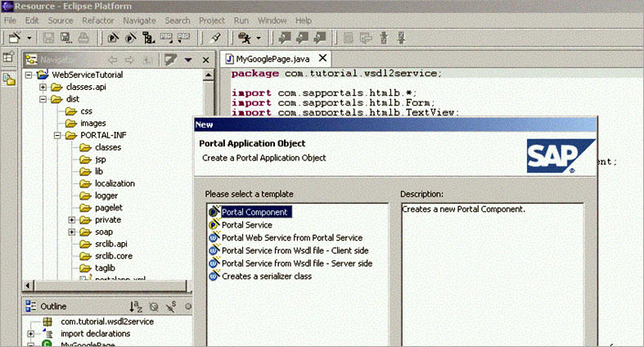Open the Source menu
The width and height of the screenshot is (644, 347).
[61, 20]
